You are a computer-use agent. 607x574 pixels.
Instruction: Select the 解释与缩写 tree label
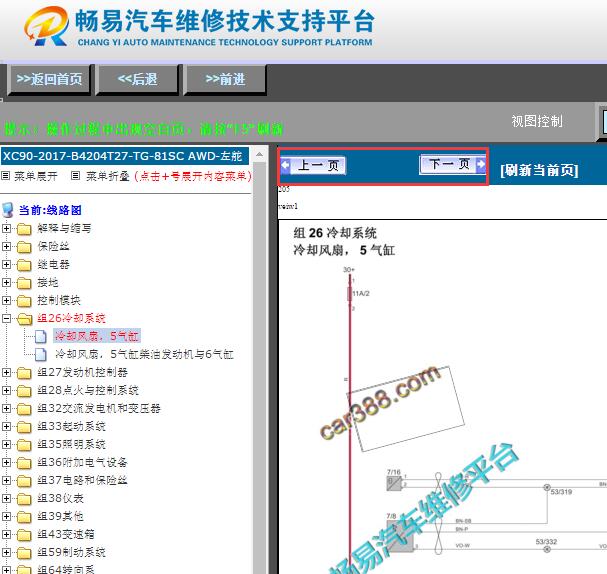point(64,228)
